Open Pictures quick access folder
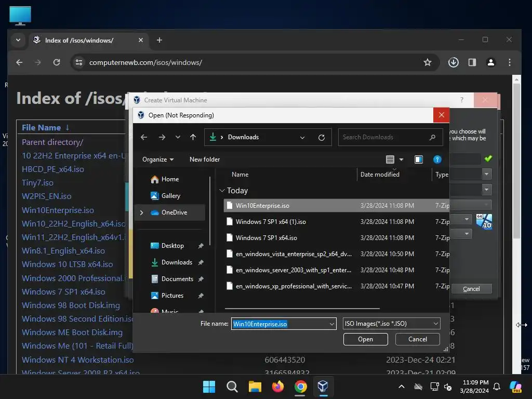 point(172,296)
